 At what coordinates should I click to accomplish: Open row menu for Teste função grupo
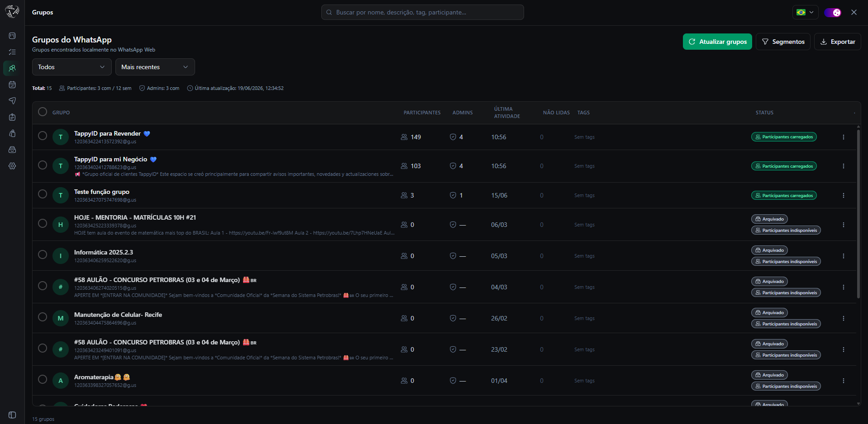(844, 195)
